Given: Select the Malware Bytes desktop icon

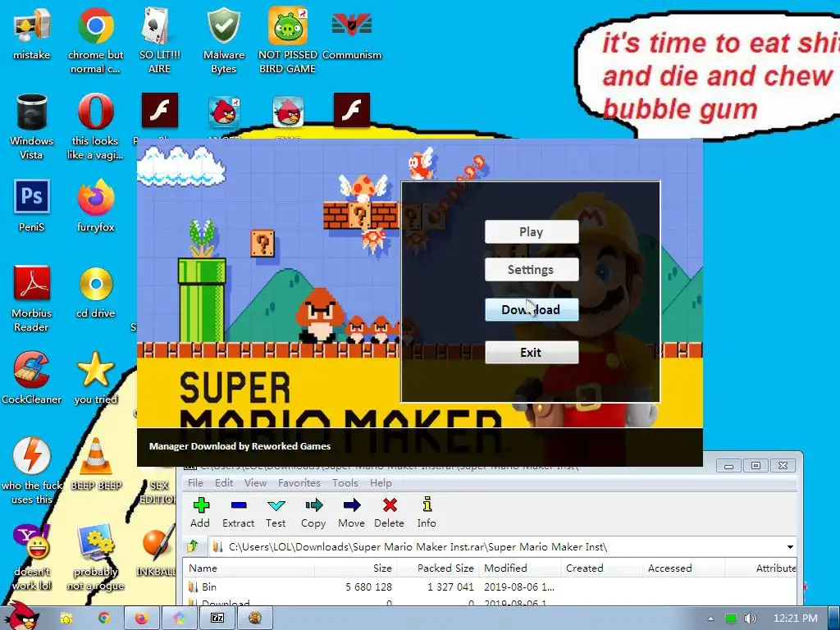Looking at the screenshot, I should [x=223, y=40].
